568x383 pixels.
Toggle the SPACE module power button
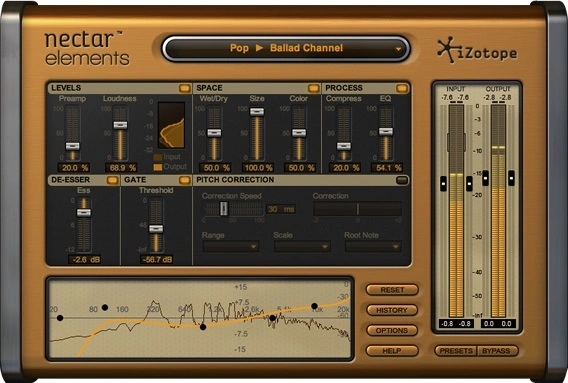point(314,88)
